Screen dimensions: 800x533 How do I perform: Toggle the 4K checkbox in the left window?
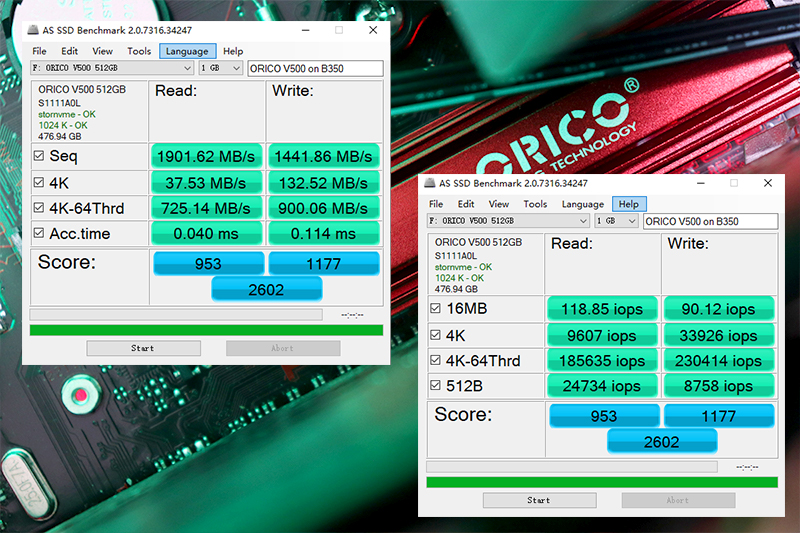(39, 182)
